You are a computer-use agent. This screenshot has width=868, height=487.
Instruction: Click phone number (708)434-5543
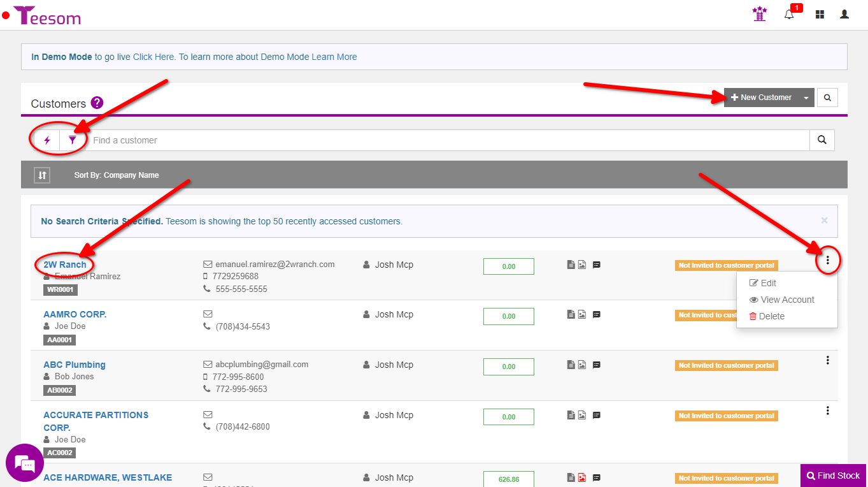point(243,326)
